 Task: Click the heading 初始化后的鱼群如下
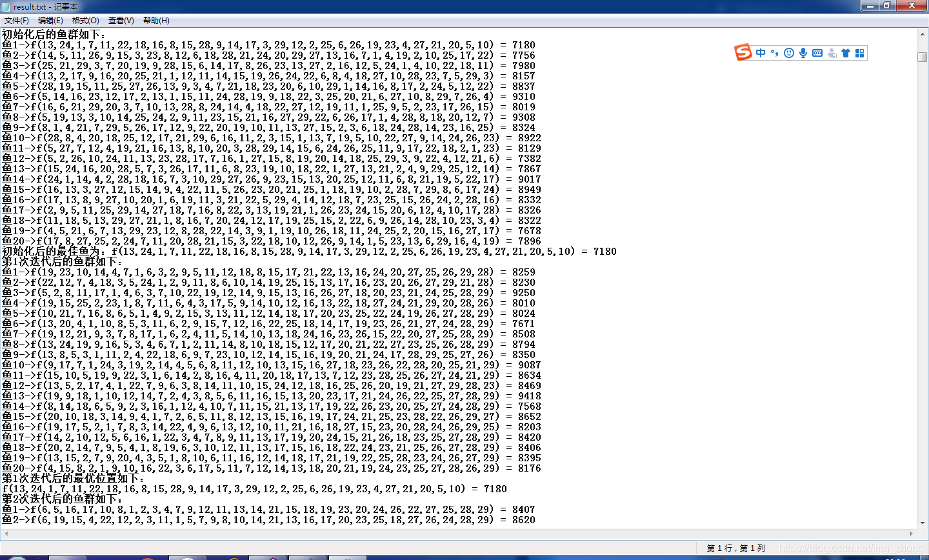pyautogui.click(x=54, y=35)
